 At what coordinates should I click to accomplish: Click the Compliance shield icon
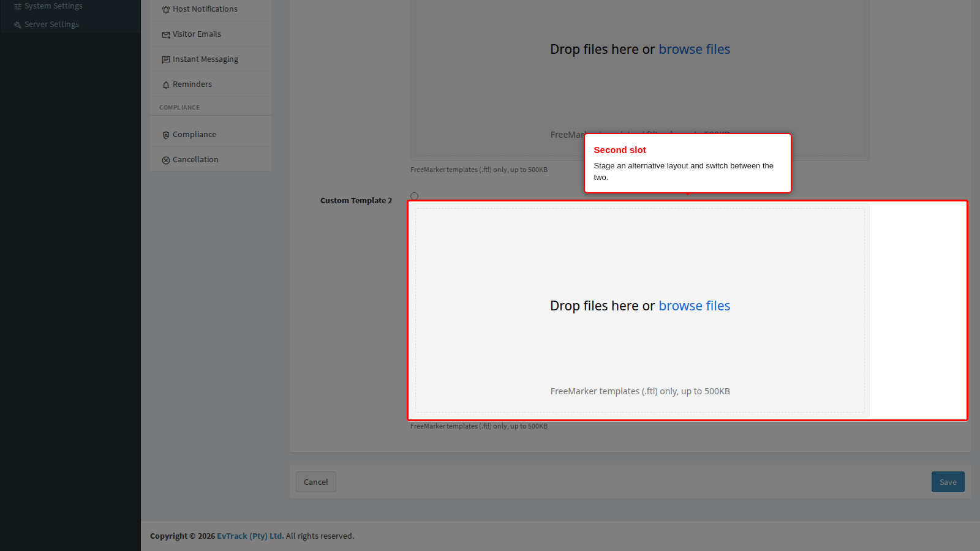[166, 135]
